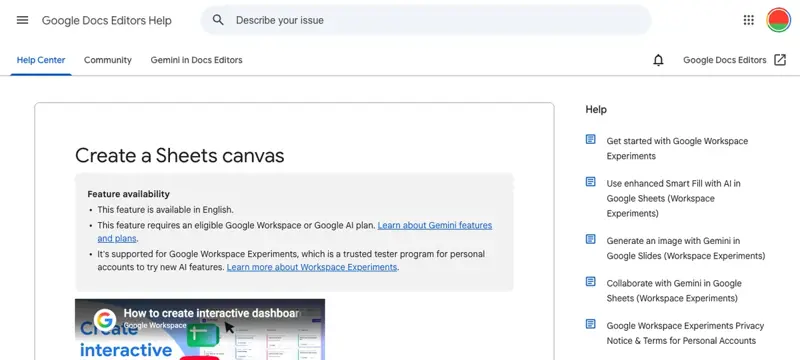Open Learn more about Workspace Experiments link
The width and height of the screenshot is (800, 360).
pyautogui.click(x=312, y=267)
